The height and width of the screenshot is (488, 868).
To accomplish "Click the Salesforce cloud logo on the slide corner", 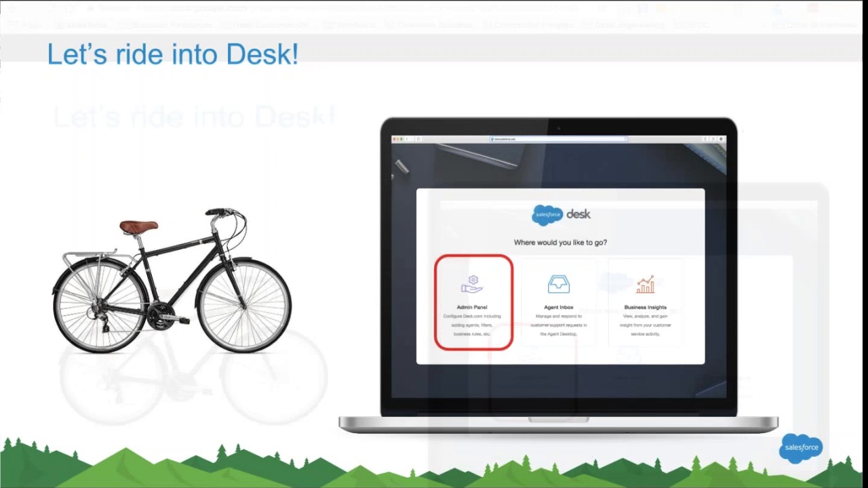I will pos(801,448).
